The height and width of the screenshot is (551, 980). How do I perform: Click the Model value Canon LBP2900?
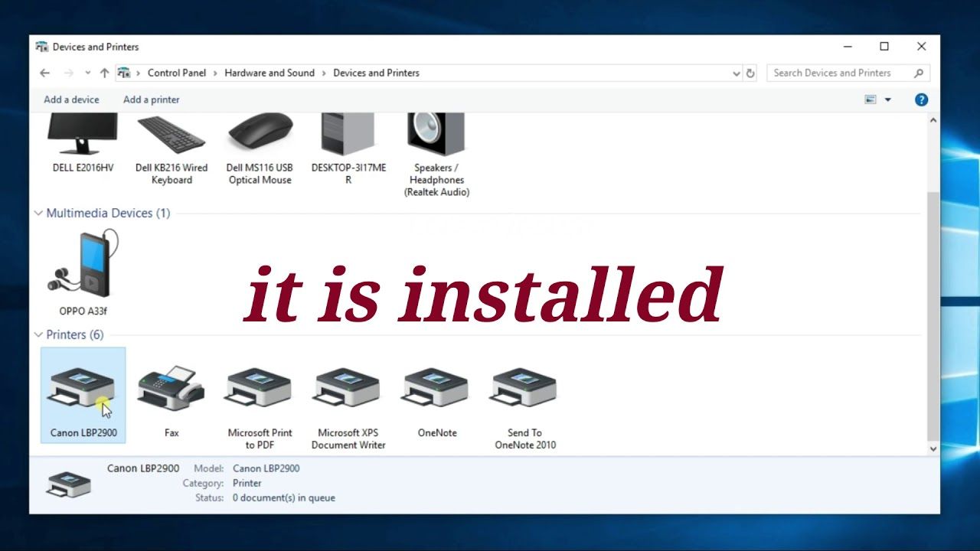coord(266,468)
